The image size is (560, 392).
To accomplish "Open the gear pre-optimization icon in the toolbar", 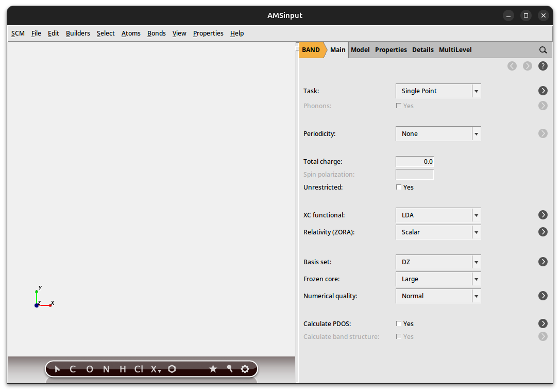I will coord(244,369).
